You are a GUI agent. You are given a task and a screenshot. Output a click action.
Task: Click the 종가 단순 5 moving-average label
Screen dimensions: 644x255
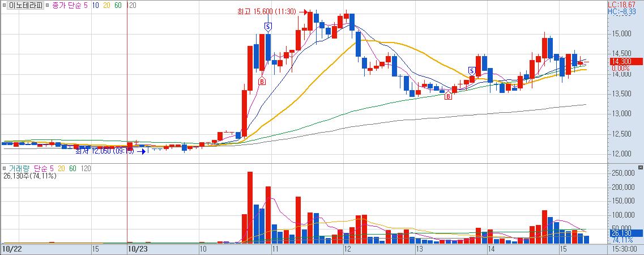coord(70,6)
